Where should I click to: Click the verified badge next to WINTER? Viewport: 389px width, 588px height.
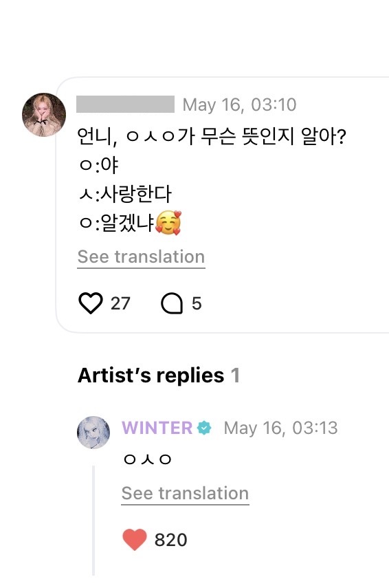pyautogui.click(x=204, y=428)
